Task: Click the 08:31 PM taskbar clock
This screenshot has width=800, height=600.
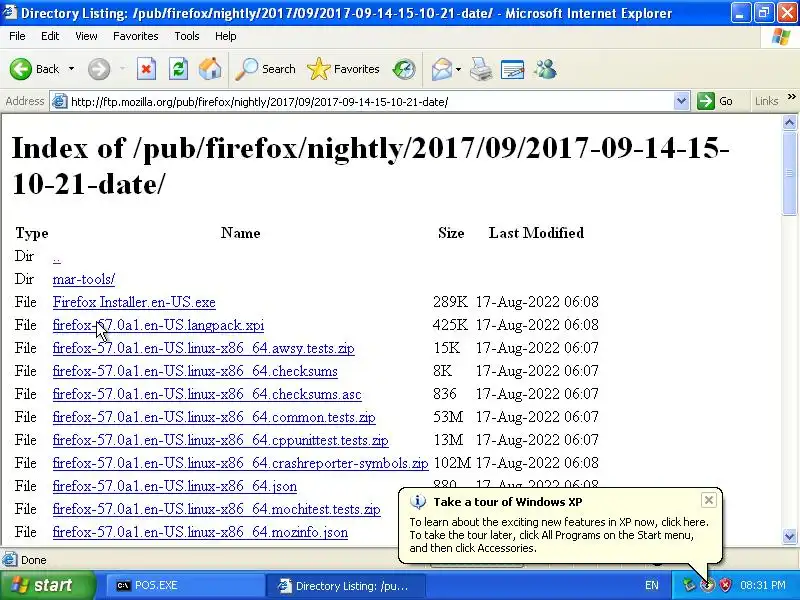Action: [x=763, y=585]
